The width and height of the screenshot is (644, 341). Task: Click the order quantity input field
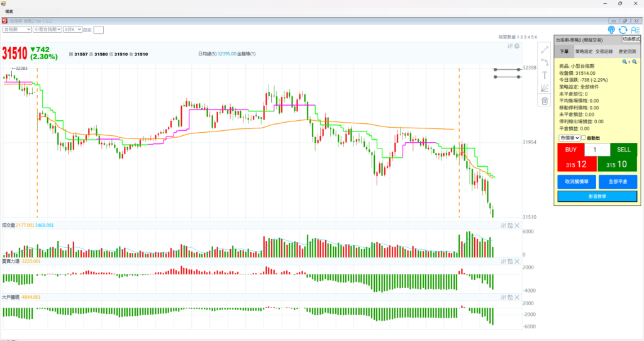click(x=597, y=150)
